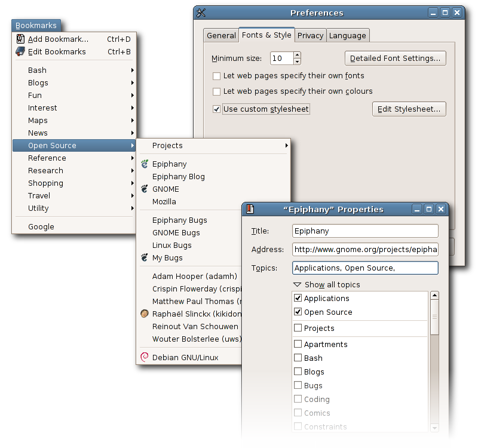The width and height of the screenshot is (478, 448).
Task: Open Epiphany Bugs bookmark
Action: pyautogui.click(x=180, y=220)
